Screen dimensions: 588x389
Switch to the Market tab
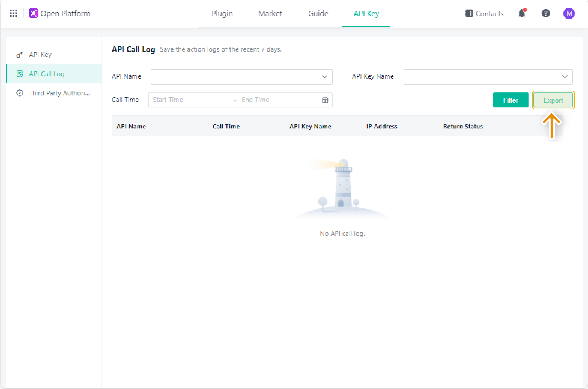point(270,13)
